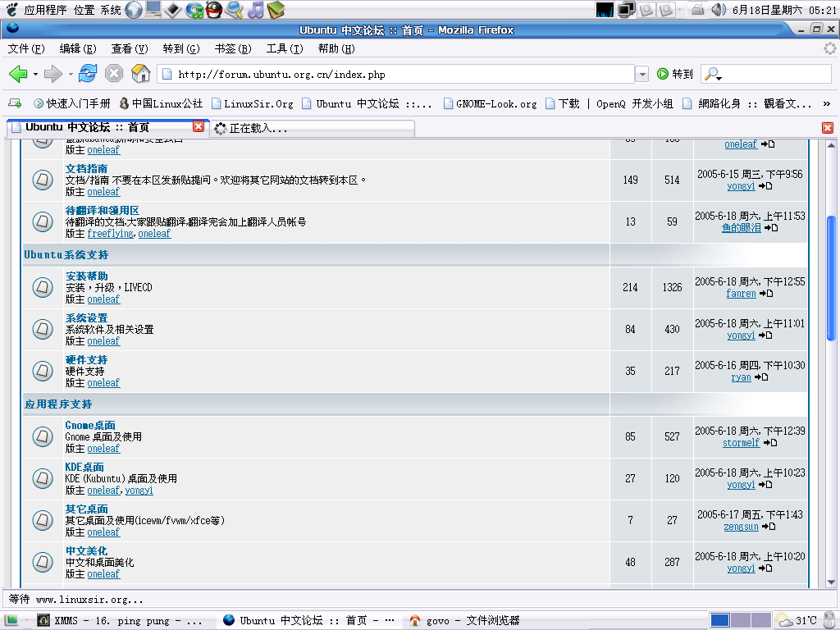Image resolution: width=840 pixels, height=630 pixels.
Task: Open the Gnome桌面 forum
Action: [90, 425]
